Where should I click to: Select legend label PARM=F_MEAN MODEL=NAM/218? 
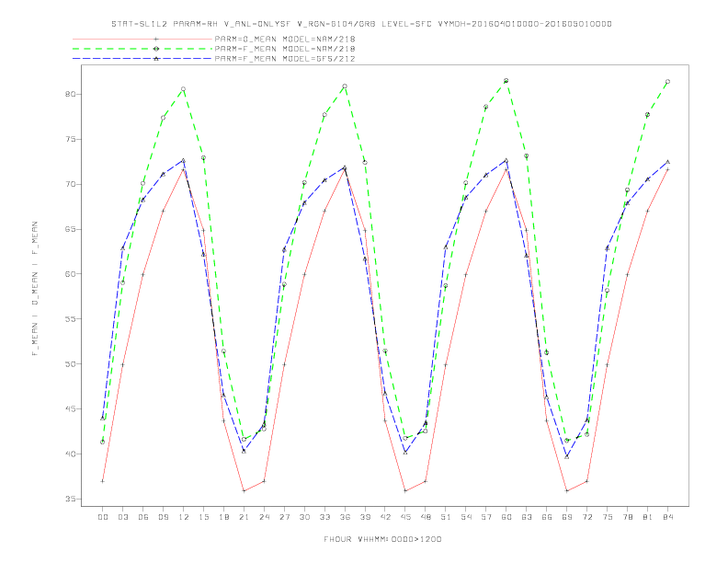pyautogui.click(x=285, y=49)
